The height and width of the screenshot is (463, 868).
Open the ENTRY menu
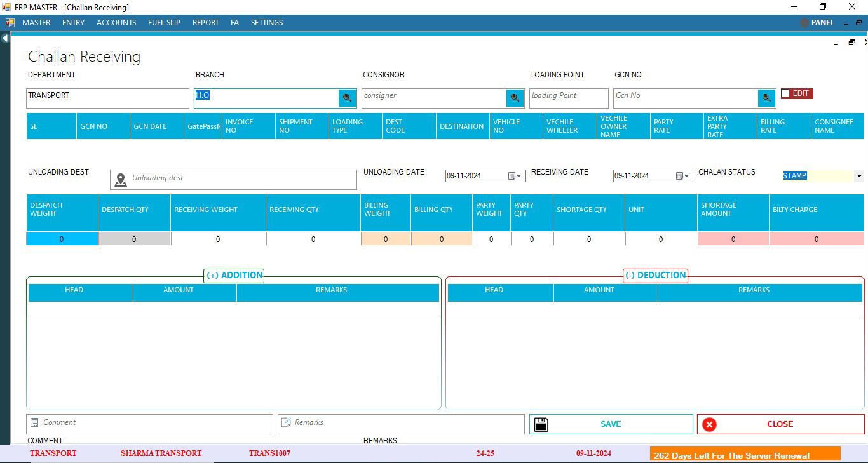pos(73,23)
